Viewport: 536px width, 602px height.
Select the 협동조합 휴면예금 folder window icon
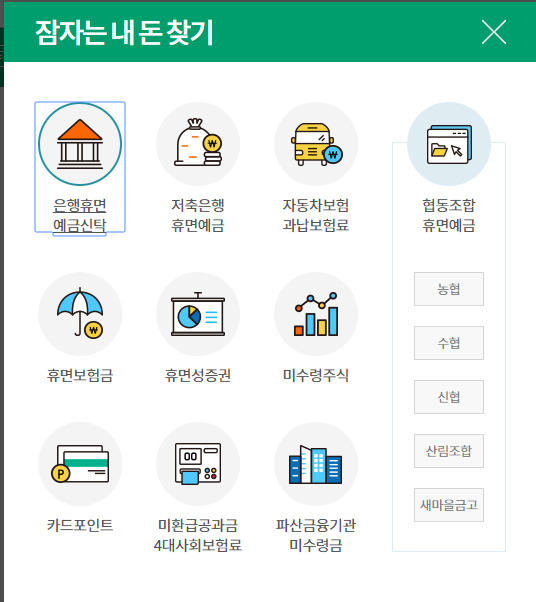pyautogui.click(x=449, y=144)
